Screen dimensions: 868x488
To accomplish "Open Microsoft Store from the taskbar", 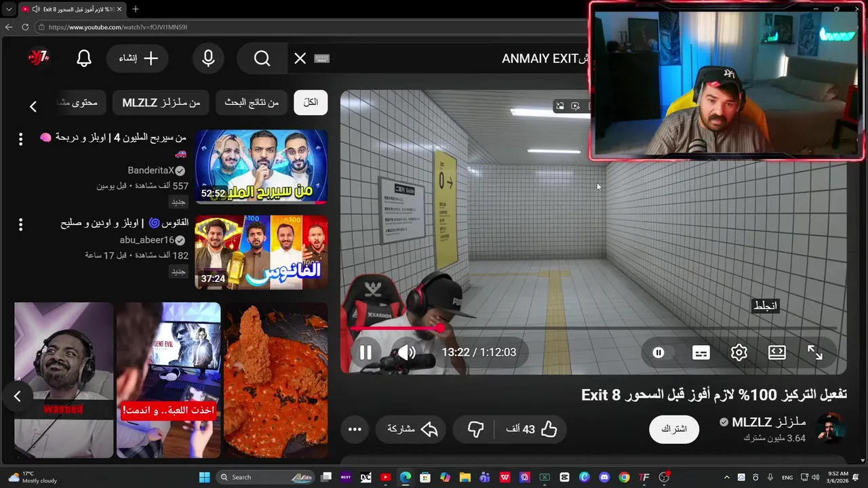I will pos(425,477).
